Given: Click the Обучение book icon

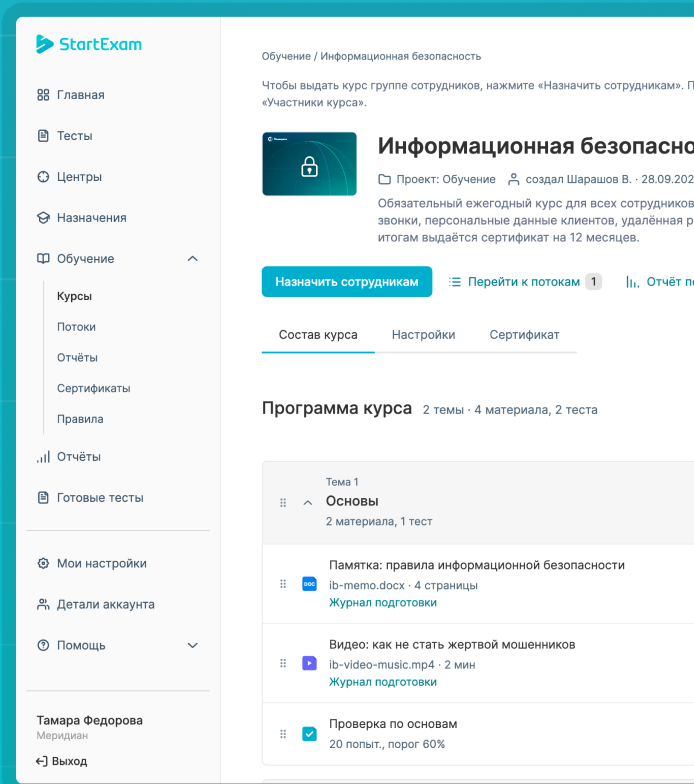Looking at the screenshot, I should click(x=44, y=258).
